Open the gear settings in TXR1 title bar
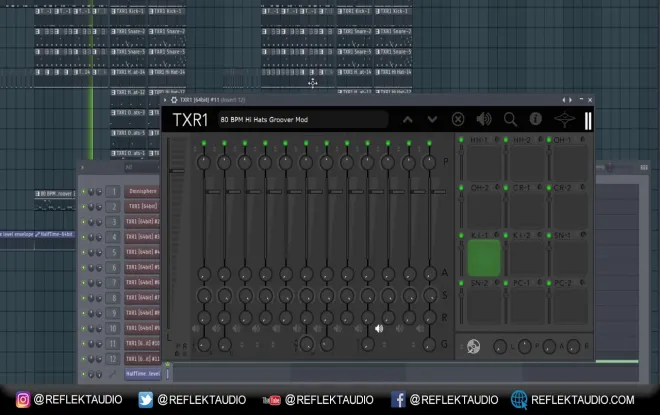This screenshot has width=660, height=415. coord(174,100)
